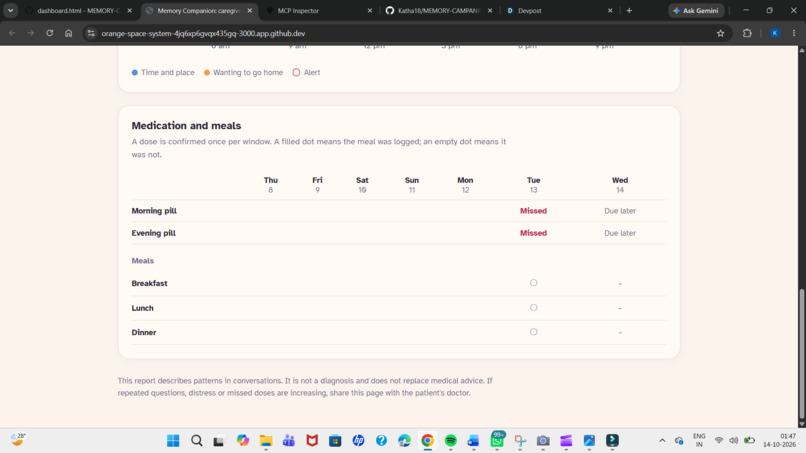Open the volume control in tray
Viewport: 806px width, 453px height.
734,441
